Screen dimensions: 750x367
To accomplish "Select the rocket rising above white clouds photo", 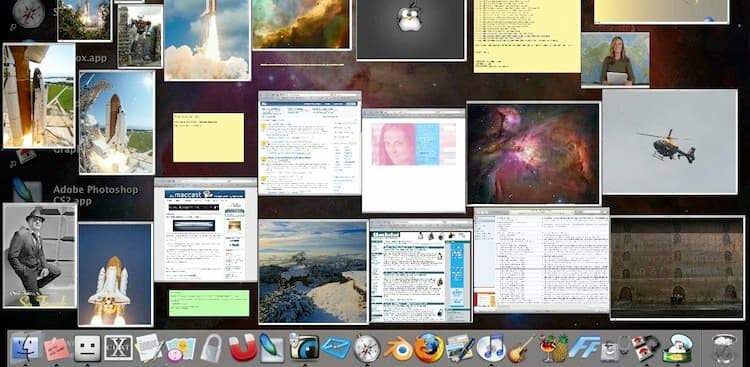I will point(207,40).
